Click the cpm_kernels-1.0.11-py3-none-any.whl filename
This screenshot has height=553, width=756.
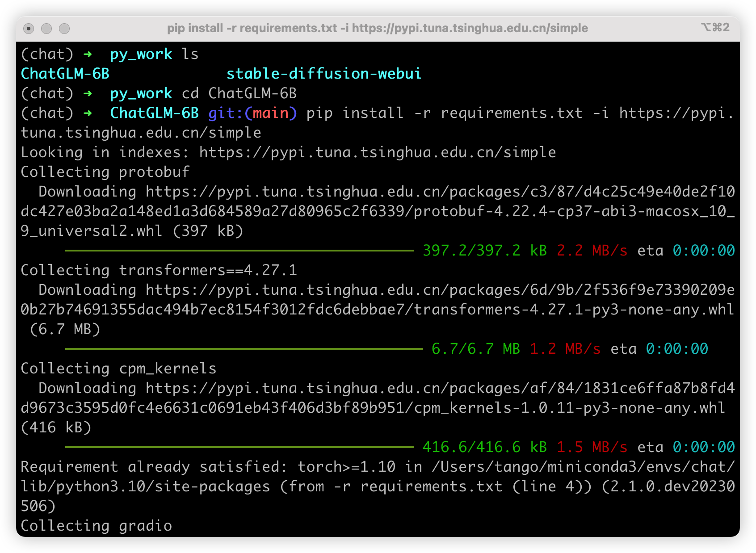570,408
